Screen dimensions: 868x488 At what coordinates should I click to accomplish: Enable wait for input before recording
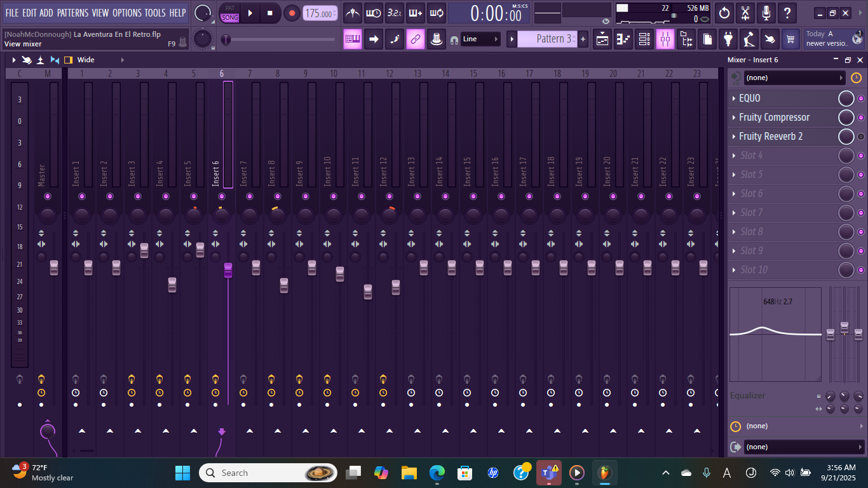[x=374, y=13]
